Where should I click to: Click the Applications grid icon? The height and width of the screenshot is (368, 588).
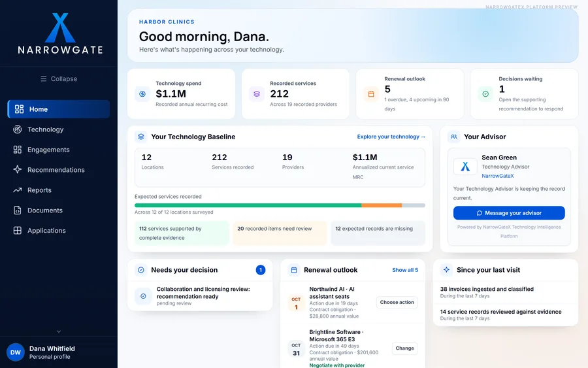[x=17, y=231]
